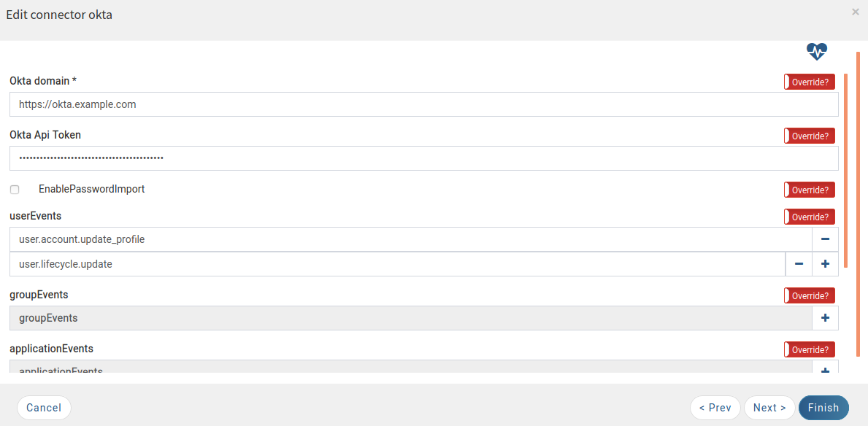
Task: Add a new userEvents entry with plus
Action: pos(825,264)
